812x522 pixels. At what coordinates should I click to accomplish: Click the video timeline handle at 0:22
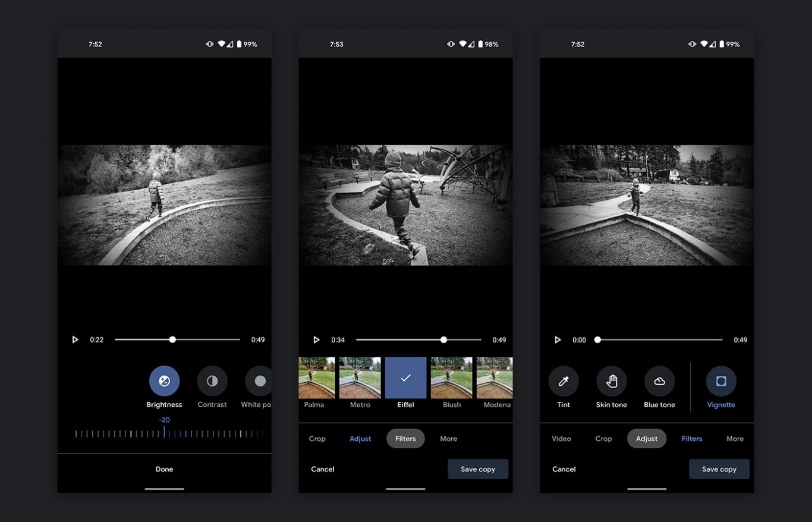click(172, 340)
